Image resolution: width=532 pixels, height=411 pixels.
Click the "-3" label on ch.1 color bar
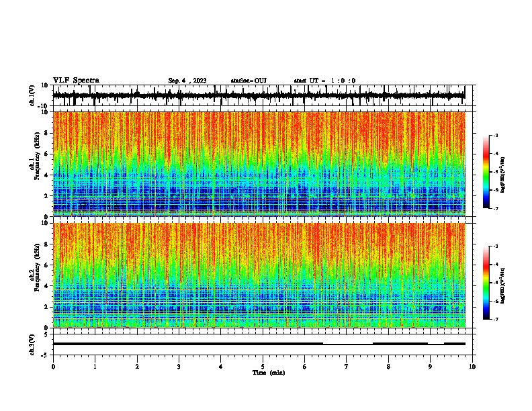point(496,135)
